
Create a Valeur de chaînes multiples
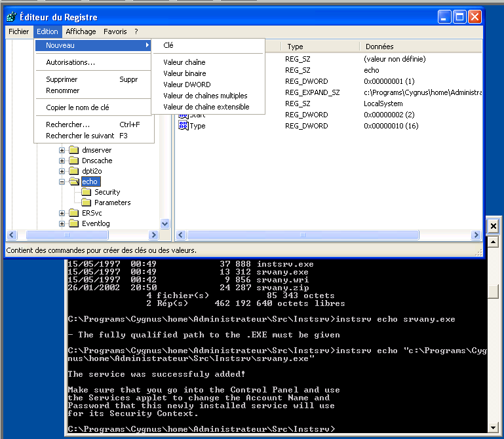click(x=208, y=96)
